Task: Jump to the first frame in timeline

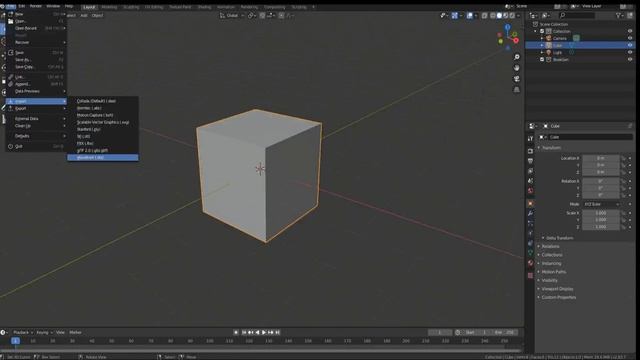Action: 244,333
